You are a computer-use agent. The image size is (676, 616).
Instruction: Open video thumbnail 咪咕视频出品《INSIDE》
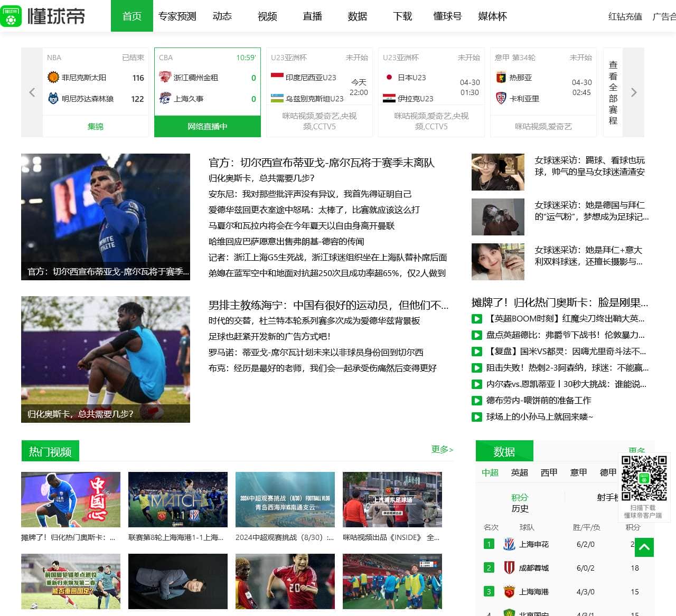point(392,499)
